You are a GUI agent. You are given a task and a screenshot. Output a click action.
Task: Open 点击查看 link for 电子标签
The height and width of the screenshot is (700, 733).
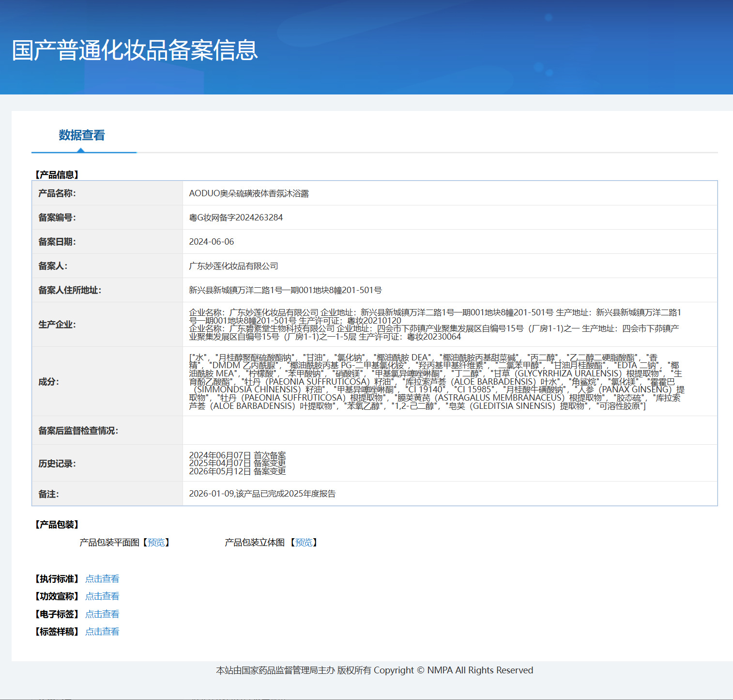[102, 614]
